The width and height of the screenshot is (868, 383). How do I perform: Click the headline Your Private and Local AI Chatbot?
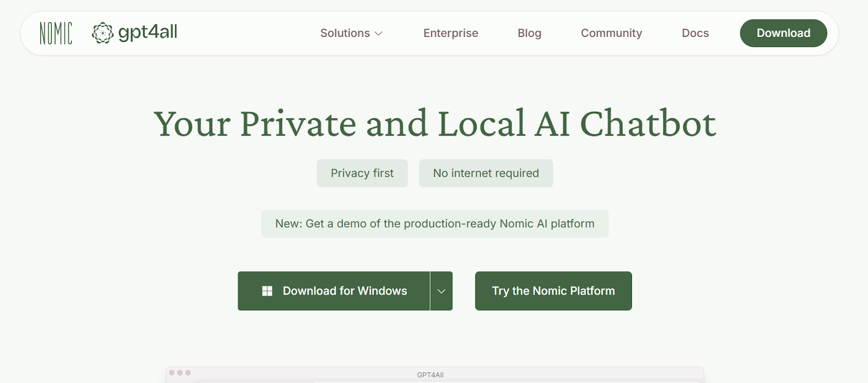pos(435,123)
